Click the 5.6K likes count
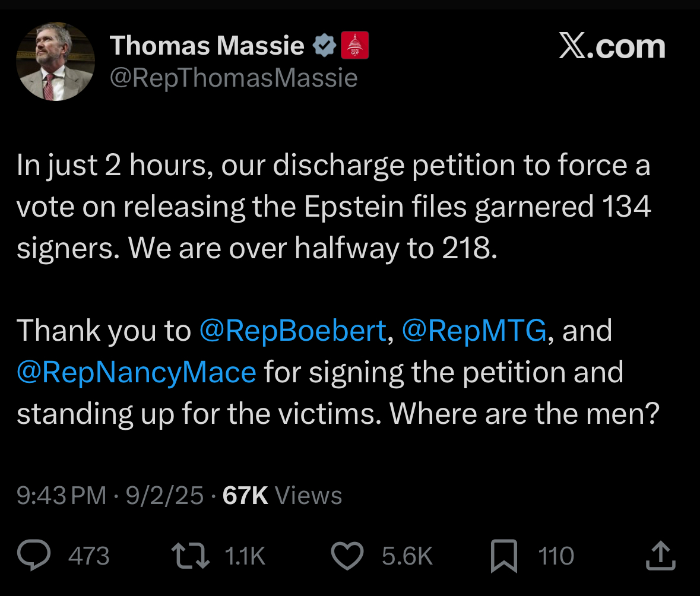The image size is (700, 596). [x=407, y=556]
